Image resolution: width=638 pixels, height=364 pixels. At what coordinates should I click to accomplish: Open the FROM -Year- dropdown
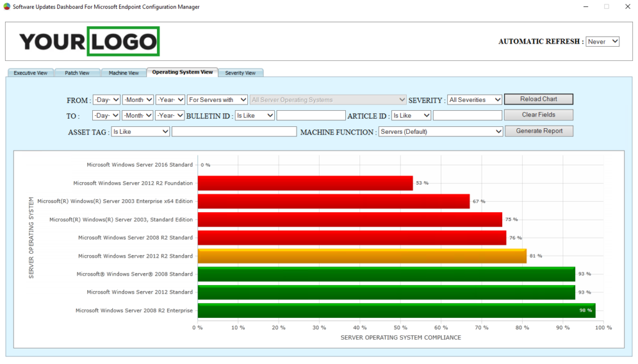pyautogui.click(x=169, y=99)
